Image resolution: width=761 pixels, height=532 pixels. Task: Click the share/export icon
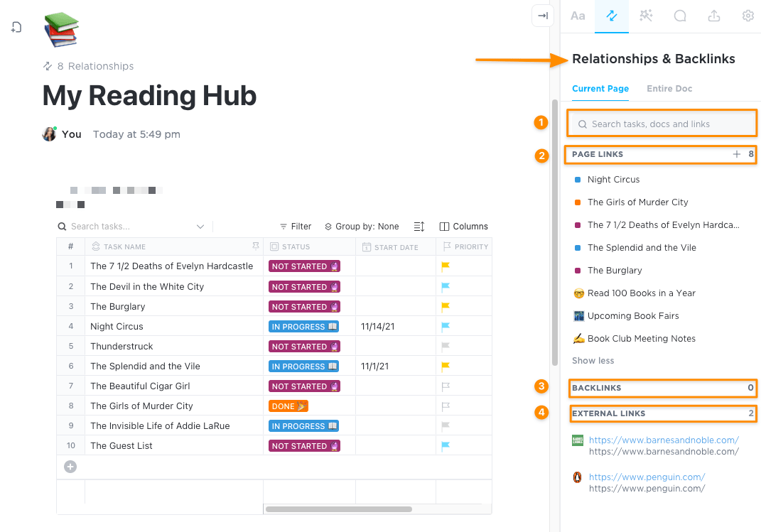(x=714, y=16)
